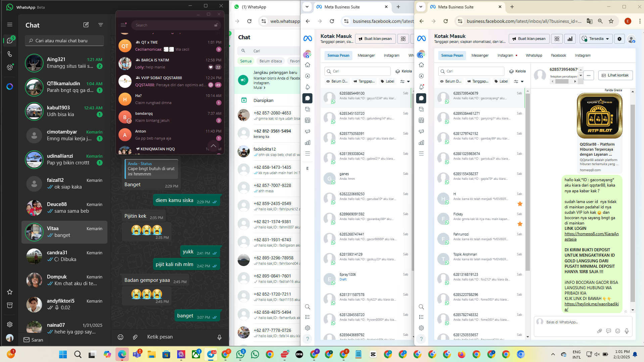The width and height of the screenshot is (644, 362).
Task: Show hidden icons chevron in system tray
Action: [553, 354]
